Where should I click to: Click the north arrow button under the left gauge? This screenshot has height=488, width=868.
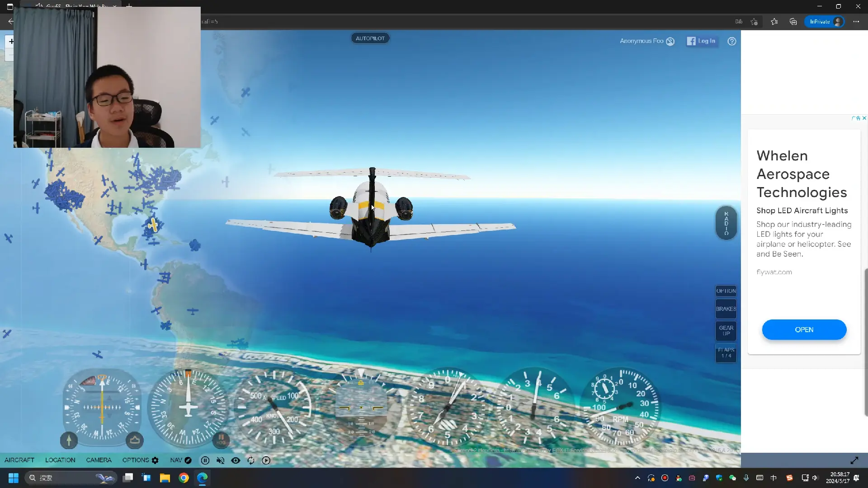[x=69, y=440]
